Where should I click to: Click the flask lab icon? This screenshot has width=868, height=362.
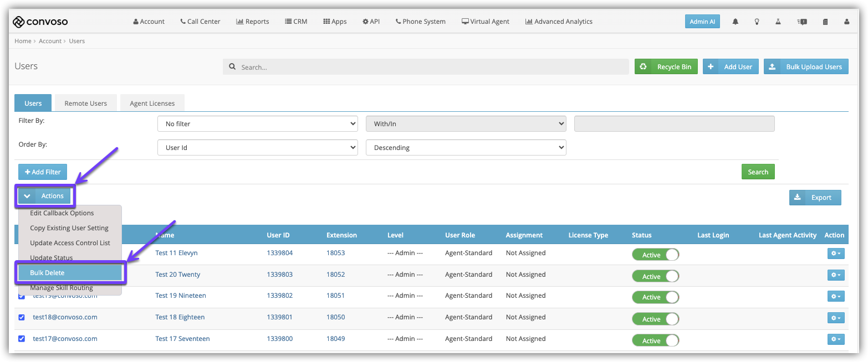click(778, 22)
